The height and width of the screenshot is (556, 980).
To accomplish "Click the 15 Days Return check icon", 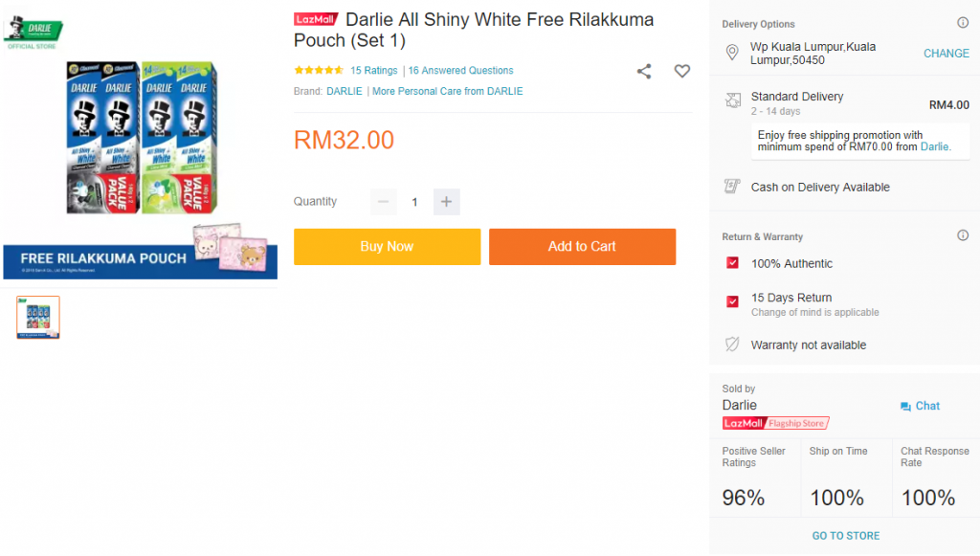I will point(732,301).
